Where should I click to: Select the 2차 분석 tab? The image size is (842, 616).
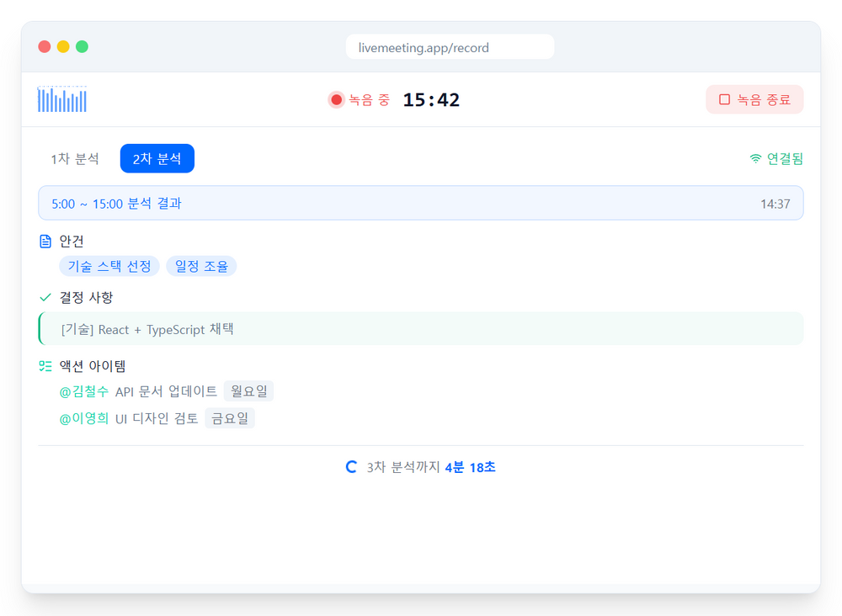[157, 158]
